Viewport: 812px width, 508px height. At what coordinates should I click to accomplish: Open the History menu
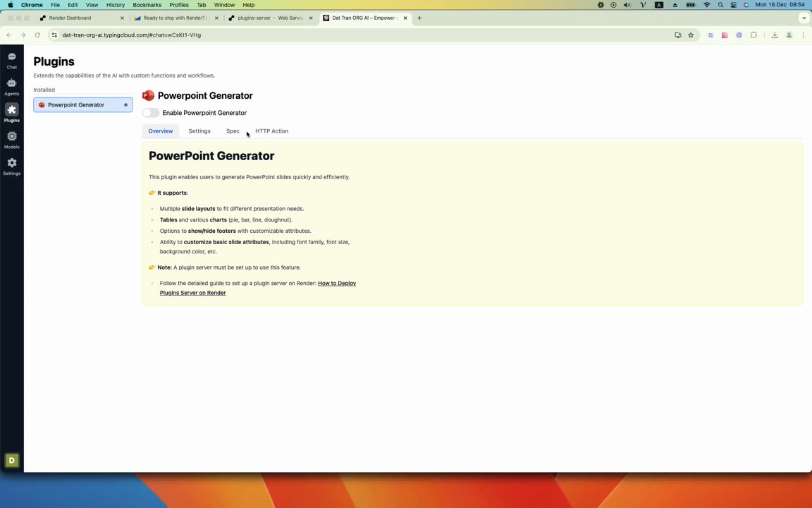[x=116, y=5]
